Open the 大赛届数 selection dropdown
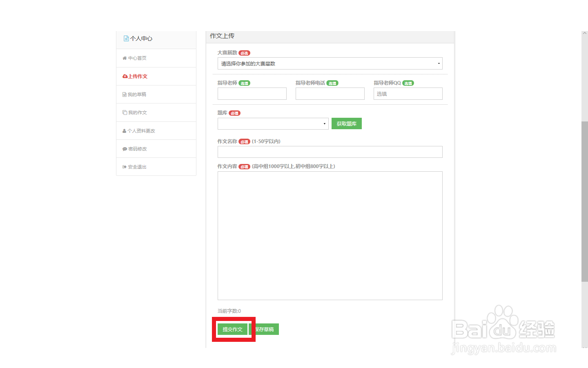This screenshot has width=588, height=368. tap(330, 63)
